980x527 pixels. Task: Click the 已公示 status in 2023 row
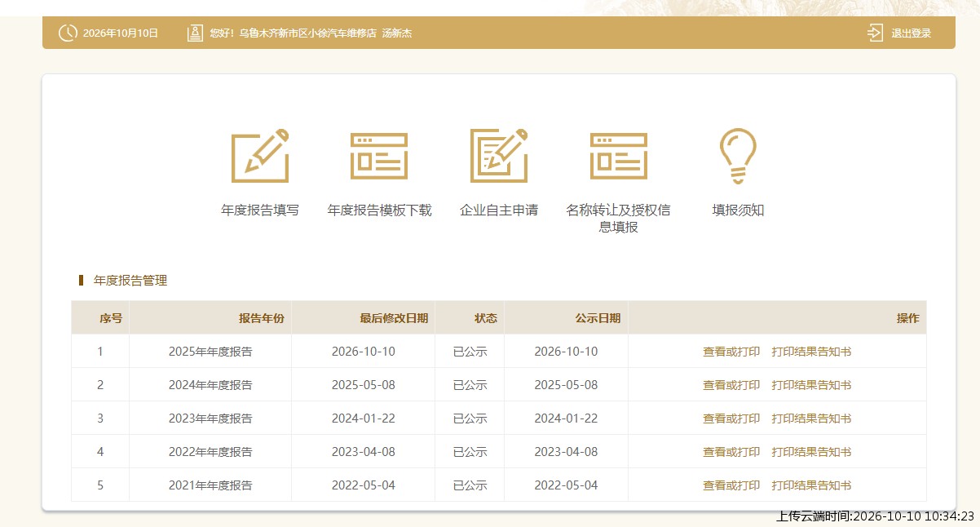pos(470,418)
